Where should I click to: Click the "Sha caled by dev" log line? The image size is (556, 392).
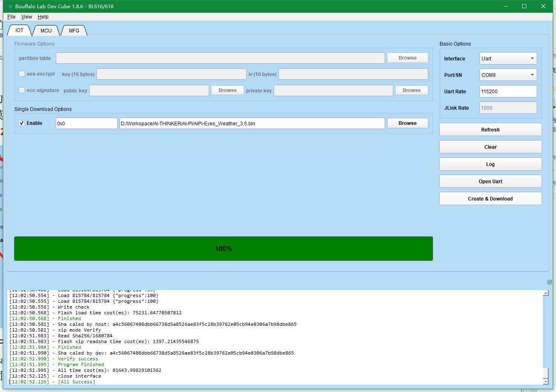152,353
